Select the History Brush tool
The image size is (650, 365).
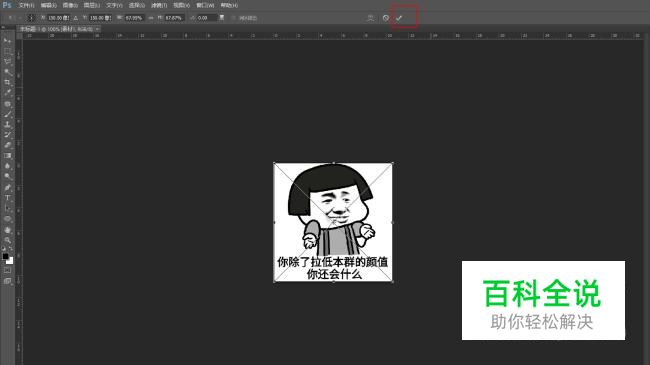7,135
